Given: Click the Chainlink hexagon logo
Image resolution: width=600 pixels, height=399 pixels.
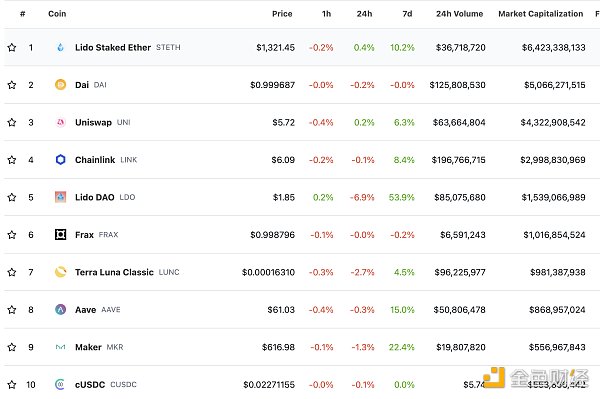Looking at the screenshot, I should click(60, 160).
